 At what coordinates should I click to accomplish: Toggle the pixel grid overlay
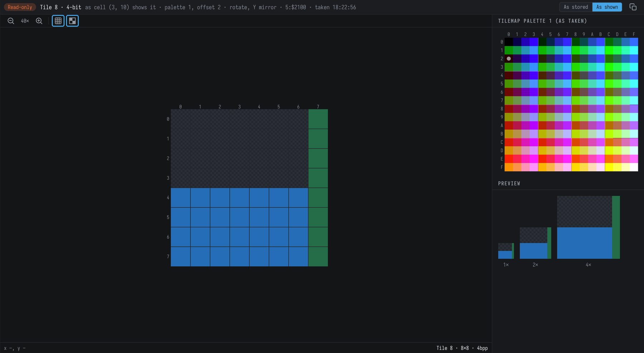point(58,21)
